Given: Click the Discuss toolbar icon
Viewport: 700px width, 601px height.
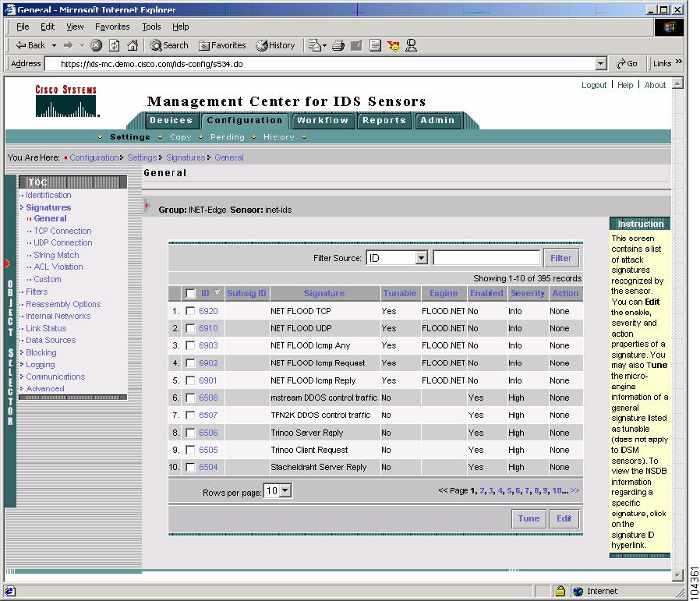Looking at the screenshot, I should tap(375, 45).
